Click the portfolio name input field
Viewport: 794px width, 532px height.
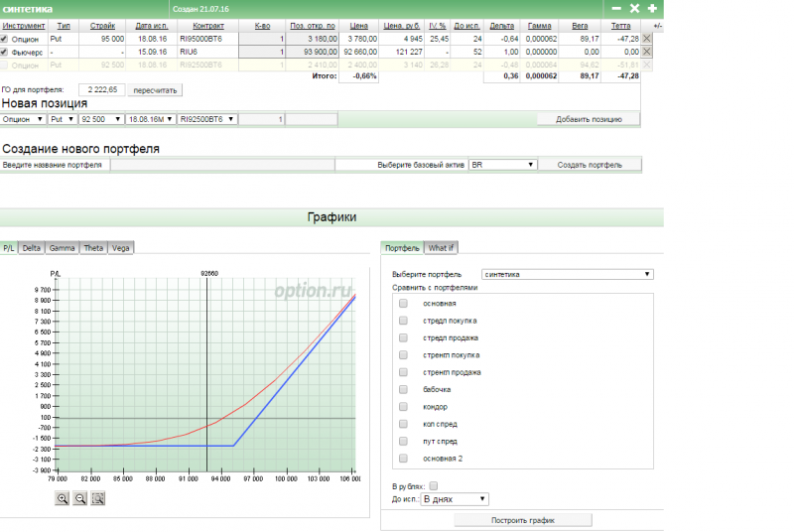[x=221, y=165]
